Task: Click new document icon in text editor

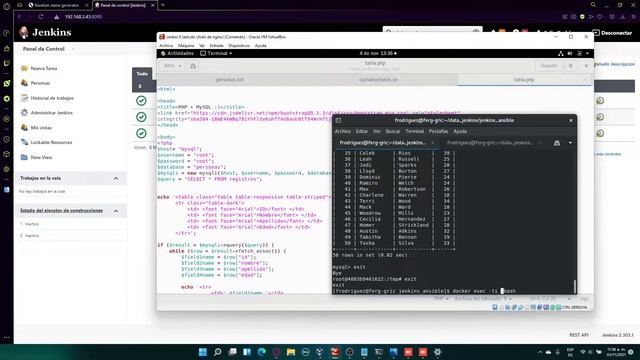Action: click(x=193, y=66)
